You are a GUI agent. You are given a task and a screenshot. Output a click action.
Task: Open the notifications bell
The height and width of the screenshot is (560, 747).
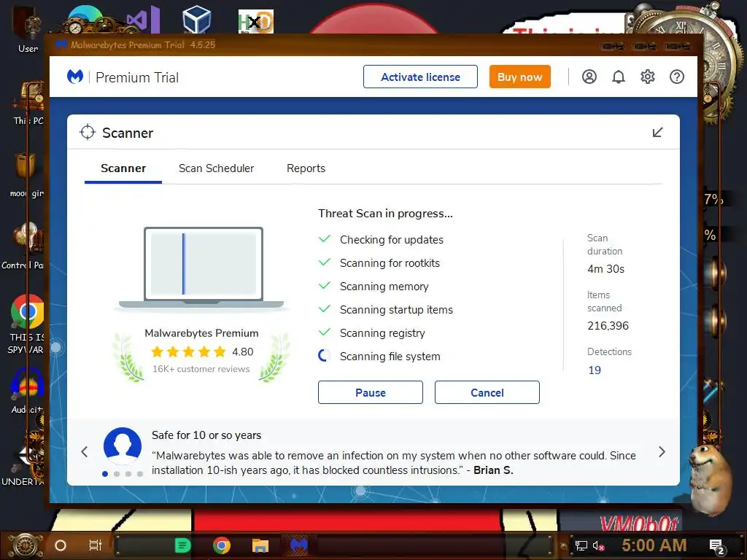(x=619, y=77)
